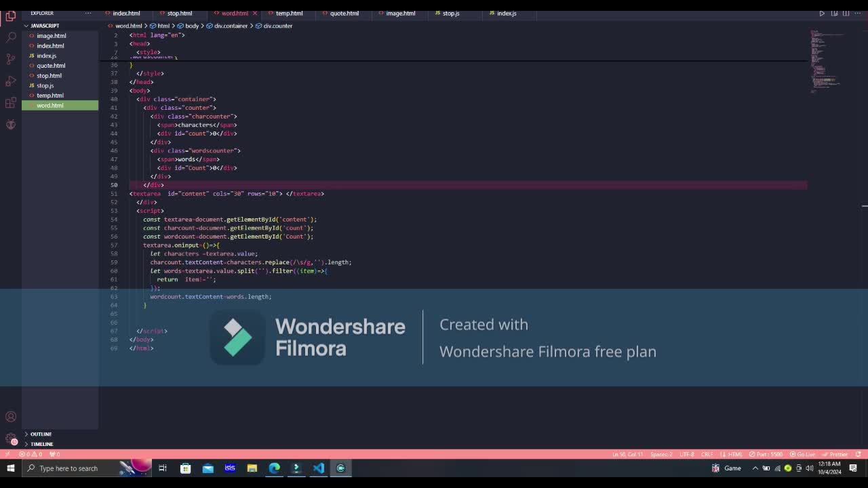Open the Explorer view in activity bar
The width and height of the screenshot is (868, 488).
click(11, 16)
